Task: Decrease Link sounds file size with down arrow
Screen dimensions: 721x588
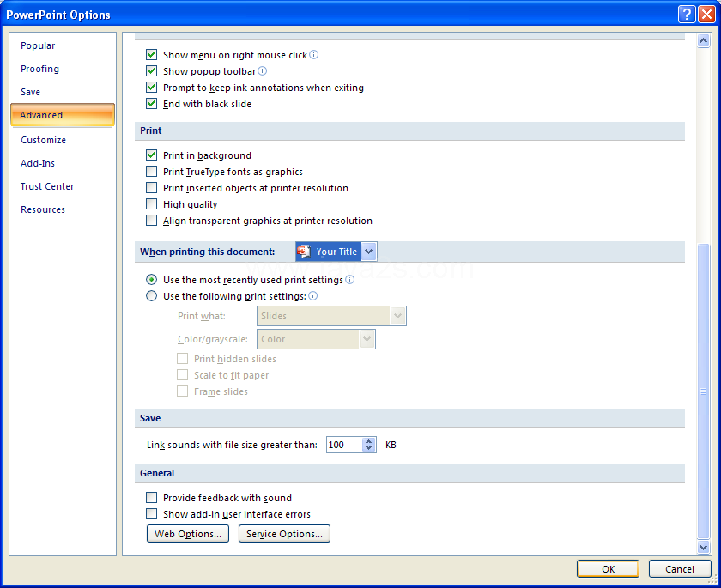Action: click(369, 448)
